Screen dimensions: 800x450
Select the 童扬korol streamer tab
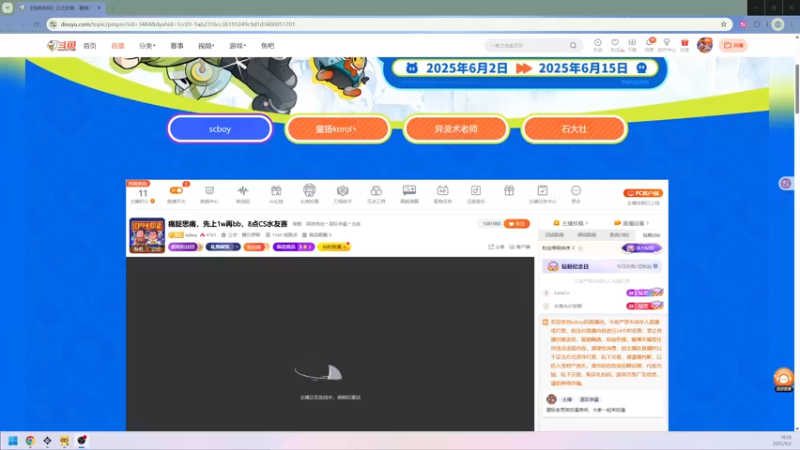coord(338,129)
